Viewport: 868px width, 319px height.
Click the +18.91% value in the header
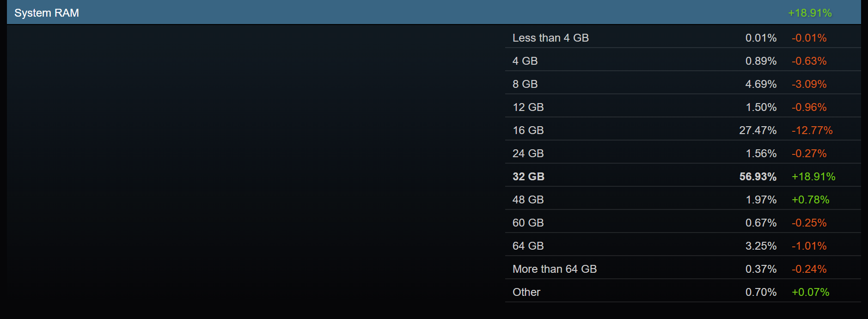(809, 13)
